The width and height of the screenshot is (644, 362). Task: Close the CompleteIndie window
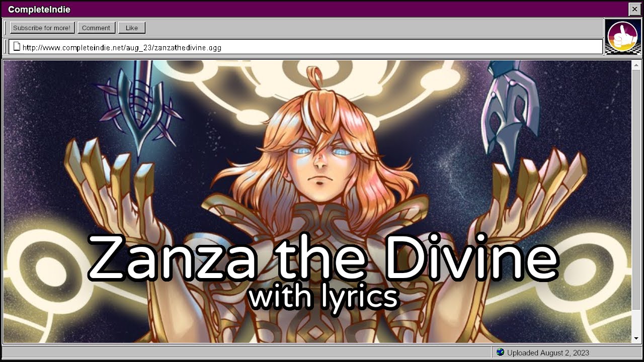tap(634, 9)
